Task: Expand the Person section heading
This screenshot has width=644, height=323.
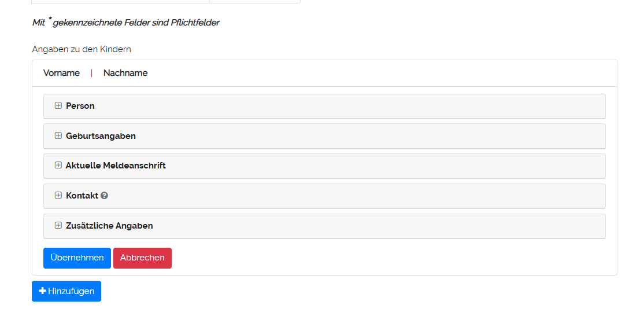Action: [80, 106]
